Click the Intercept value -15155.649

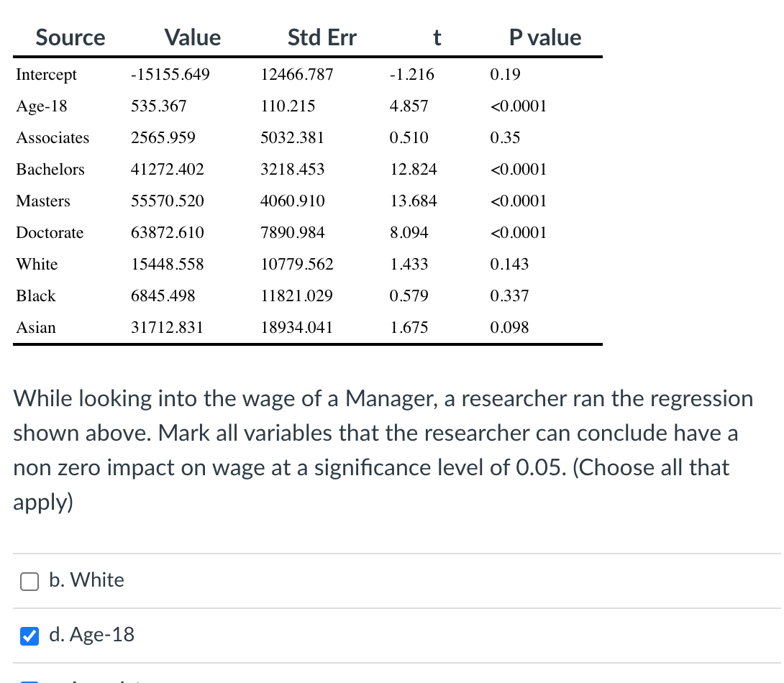170,75
